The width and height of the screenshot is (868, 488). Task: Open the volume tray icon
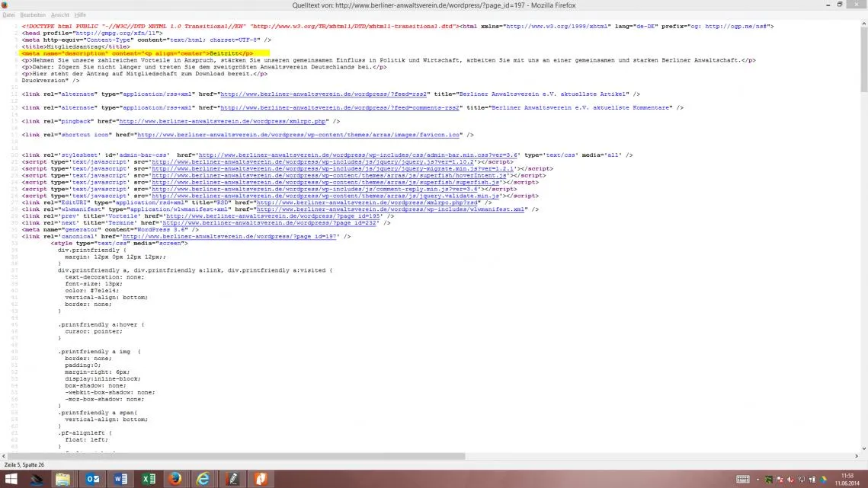tap(790, 480)
